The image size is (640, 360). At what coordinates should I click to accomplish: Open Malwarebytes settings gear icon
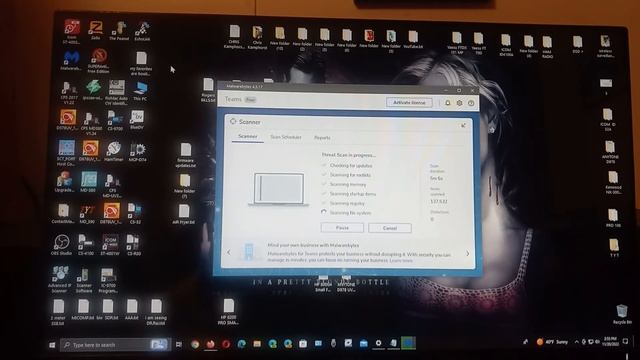click(x=459, y=103)
